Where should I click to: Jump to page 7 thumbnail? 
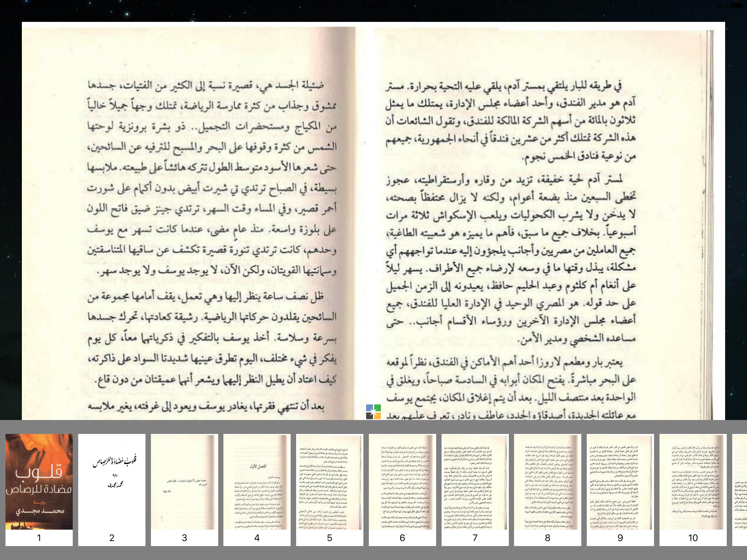point(475,489)
